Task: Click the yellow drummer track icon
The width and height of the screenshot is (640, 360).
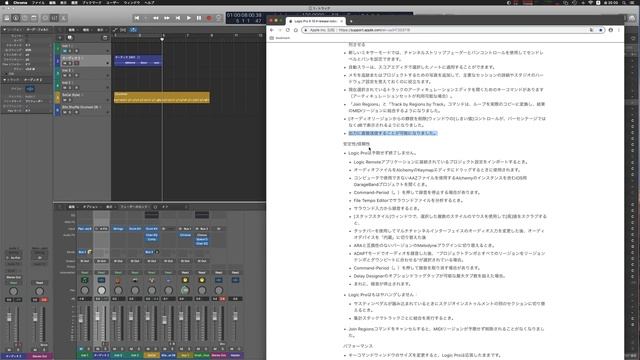Action: [58, 98]
